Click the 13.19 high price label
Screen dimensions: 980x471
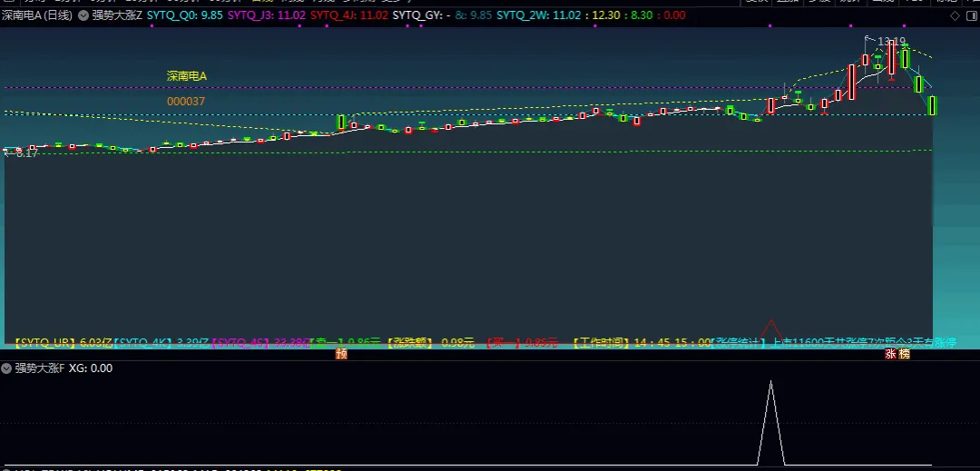[x=891, y=42]
